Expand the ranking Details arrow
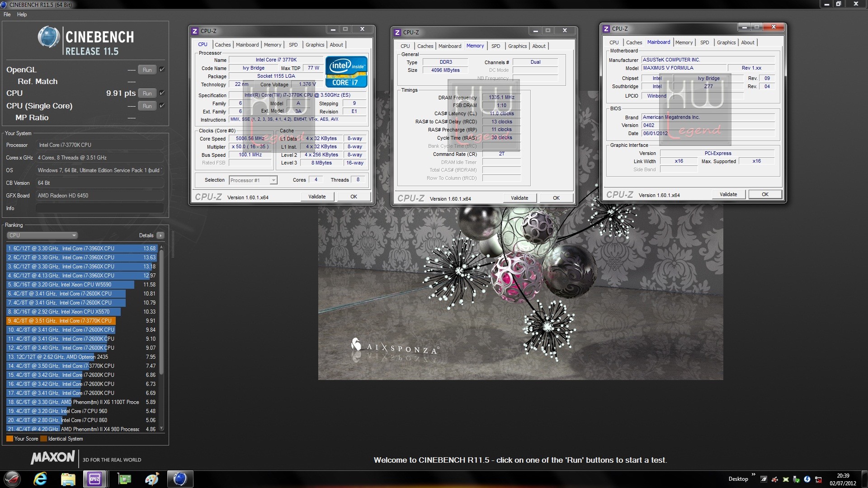Viewport: 868px width, 488px height. tap(160, 235)
